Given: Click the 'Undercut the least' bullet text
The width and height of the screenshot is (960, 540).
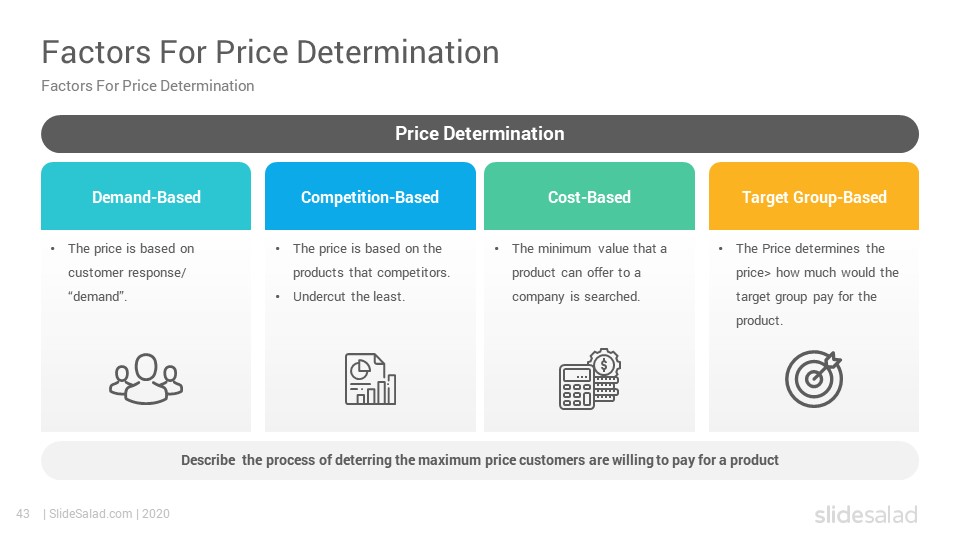Looking at the screenshot, I should pos(349,296).
